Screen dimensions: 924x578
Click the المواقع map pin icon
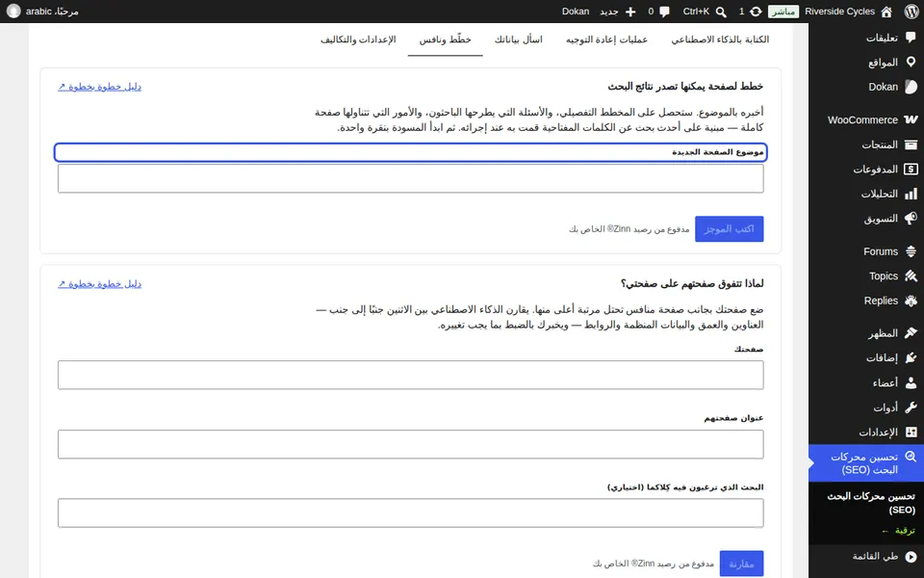[911, 62]
